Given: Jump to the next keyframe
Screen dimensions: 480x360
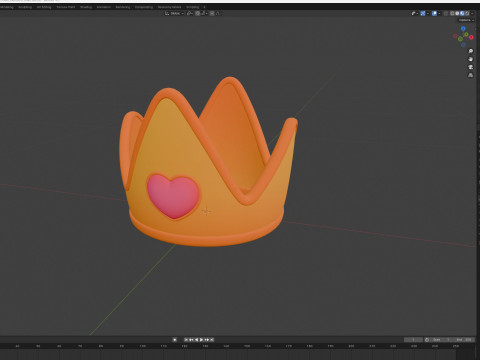Looking at the screenshot, I should (x=207, y=340).
